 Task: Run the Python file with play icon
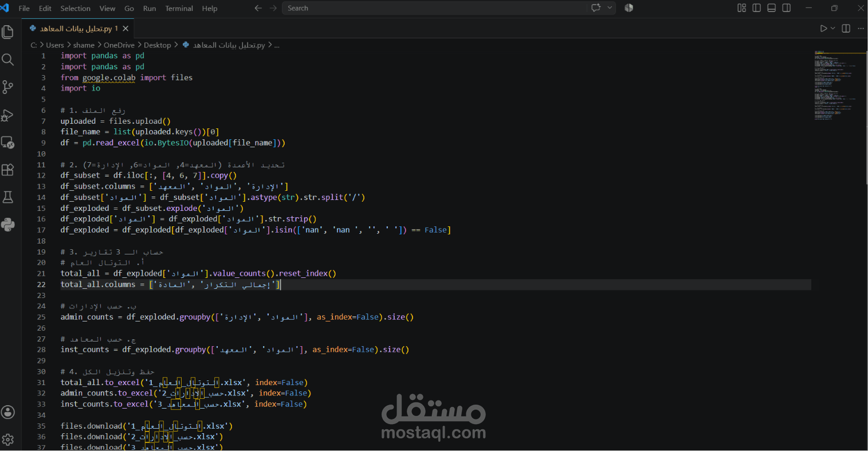[823, 29]
